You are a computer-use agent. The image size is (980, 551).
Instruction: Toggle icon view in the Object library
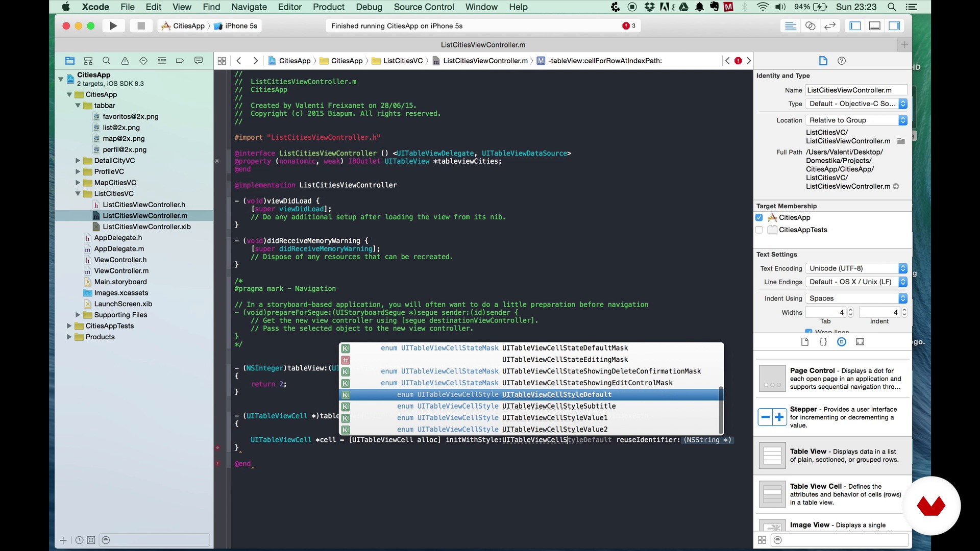(x=762, y=540)
